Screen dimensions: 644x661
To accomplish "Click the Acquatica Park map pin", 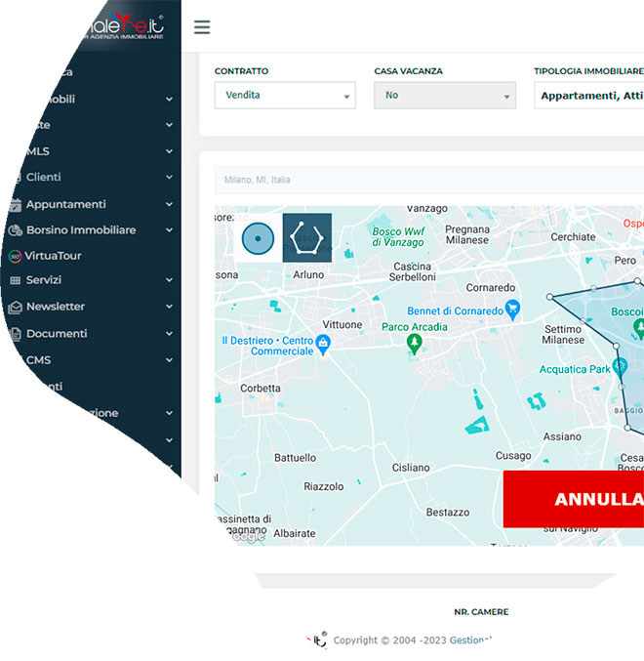I will click(620, 367).
